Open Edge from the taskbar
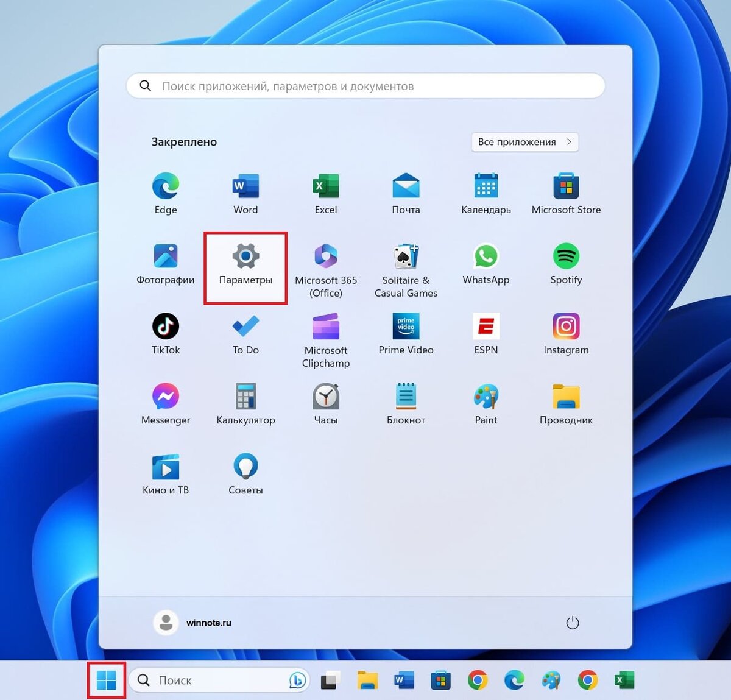The width and height of the screenshot is (731, 700). point(514,680)
